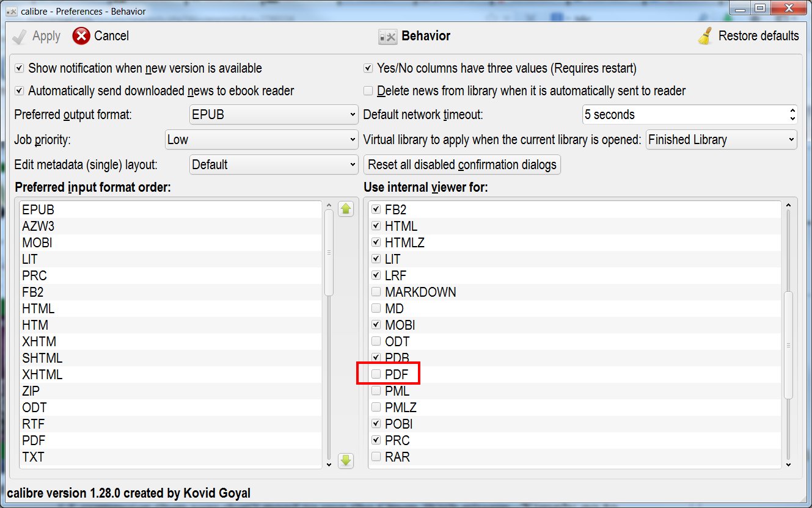Select PDF in input format order
Image resolution: width=812 pixels, height=508 pixels.
point(170,440)
